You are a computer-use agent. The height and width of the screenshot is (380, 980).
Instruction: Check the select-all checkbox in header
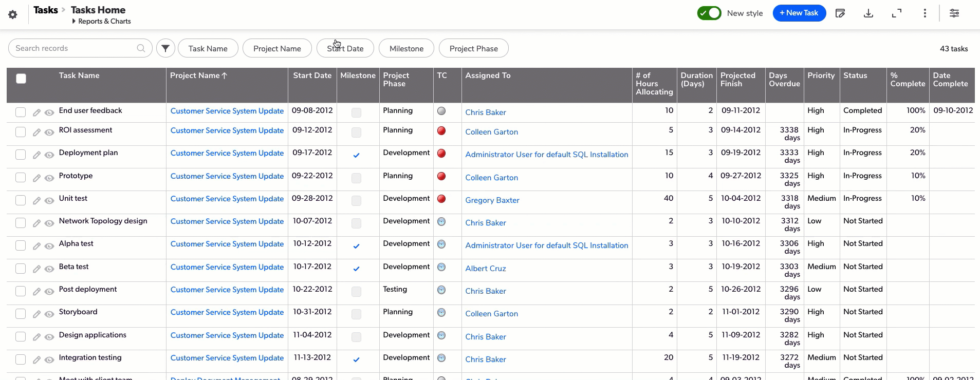click(21, 79)
